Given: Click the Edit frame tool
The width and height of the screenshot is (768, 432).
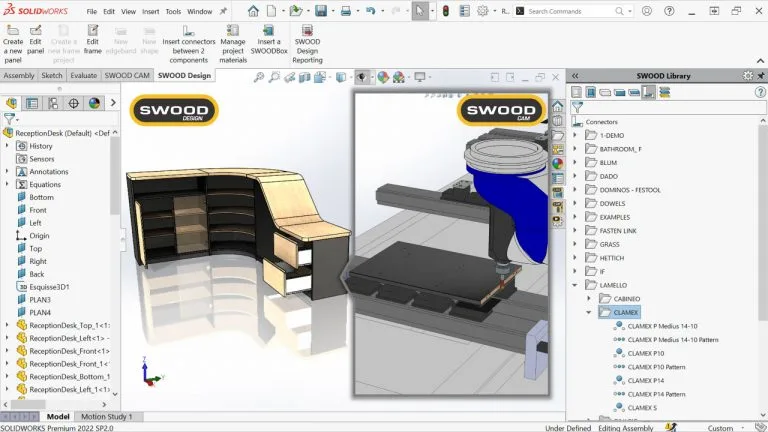Looking at the screenshot, I should click(93, 46).
